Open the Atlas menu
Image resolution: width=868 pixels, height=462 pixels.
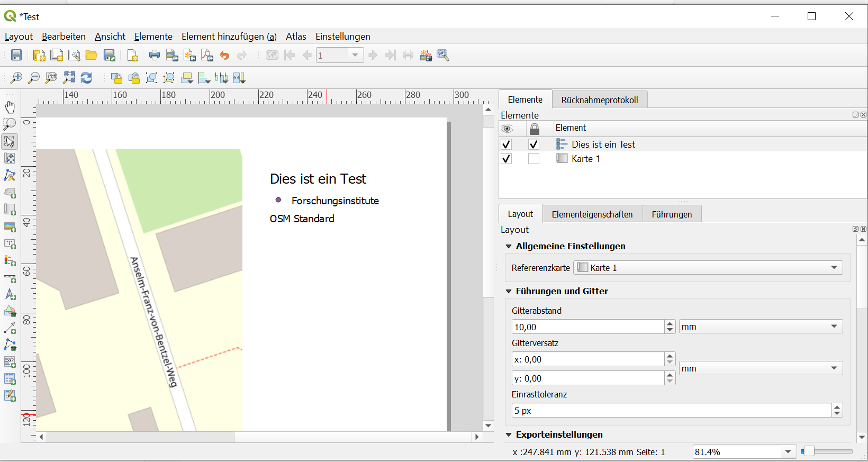296,37
